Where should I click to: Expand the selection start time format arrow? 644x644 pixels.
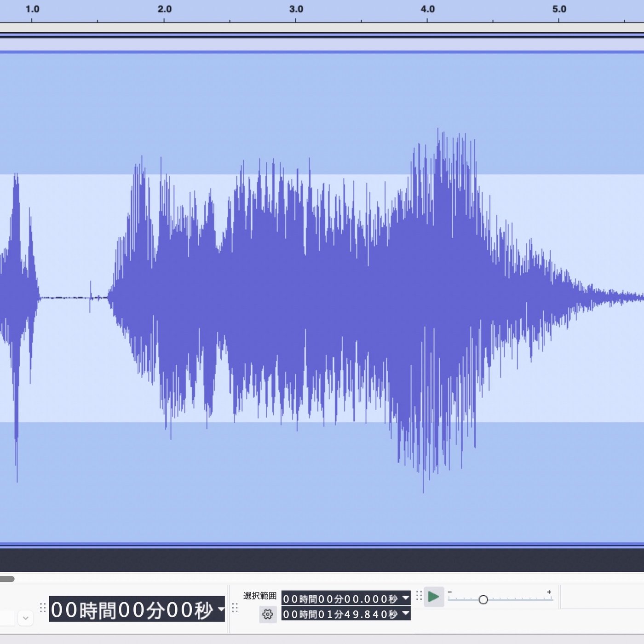tap(405, 598)
